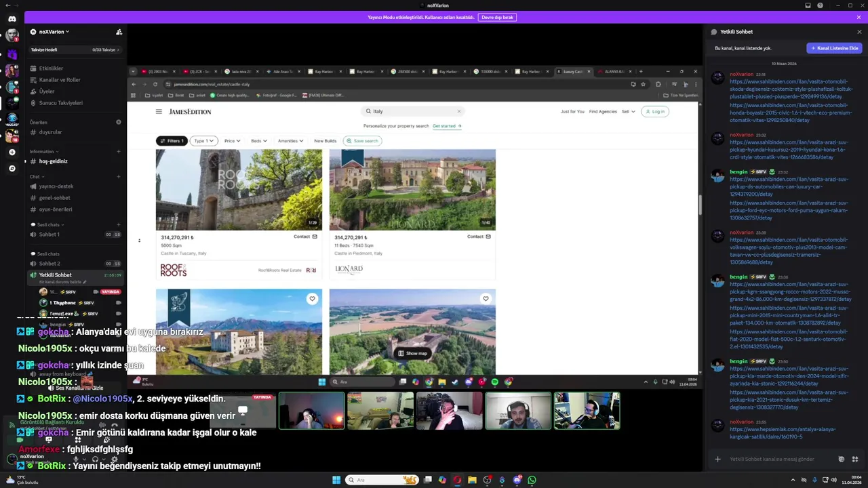This screenshot has width=868, height=488.
Task: Dismiss the Önerilen section with the X icon
Action: 119,122
